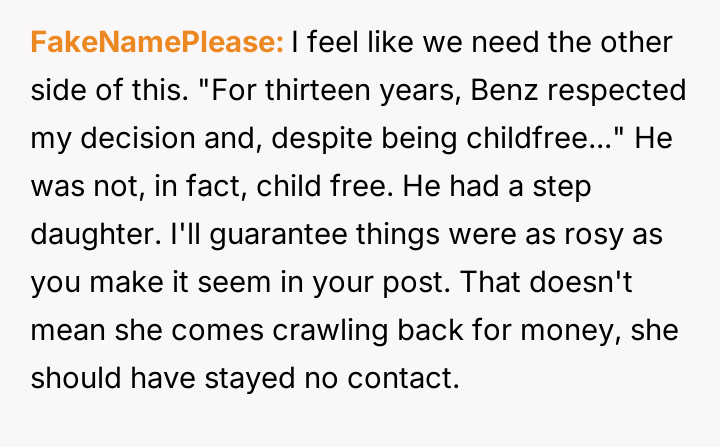Click the phrase "no contact." at the end
The height and width of the screenshot is (447, 720).
point(397,379)
